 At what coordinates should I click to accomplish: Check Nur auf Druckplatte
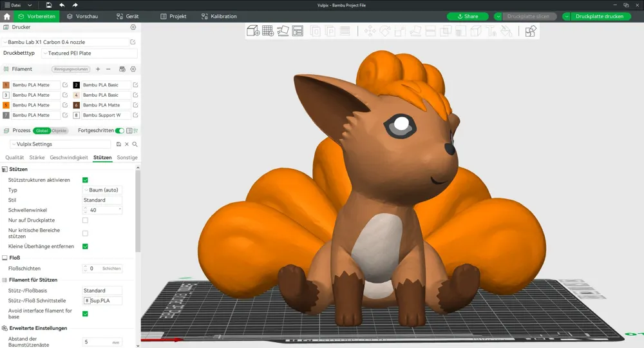[85, 220]
